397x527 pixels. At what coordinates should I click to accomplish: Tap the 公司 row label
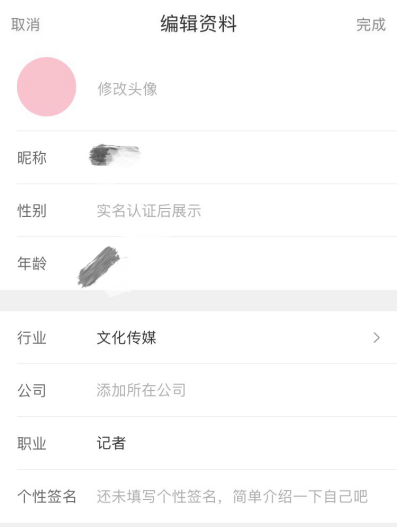point(32,391)
